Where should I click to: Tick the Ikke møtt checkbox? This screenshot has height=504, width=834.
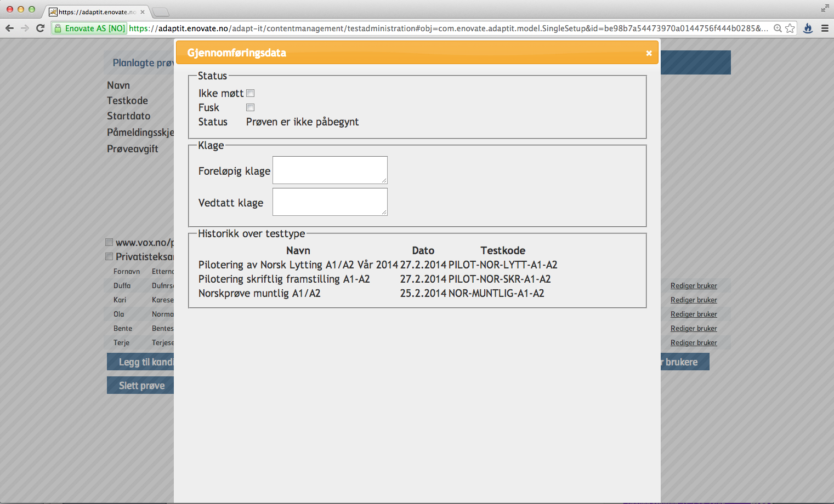tap(251, 93)
